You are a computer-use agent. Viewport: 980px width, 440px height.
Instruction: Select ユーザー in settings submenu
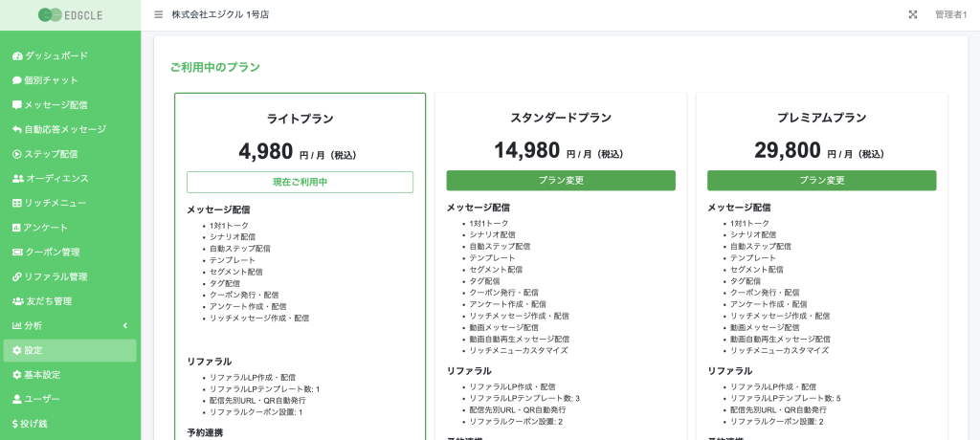click(x=36, y=399)
